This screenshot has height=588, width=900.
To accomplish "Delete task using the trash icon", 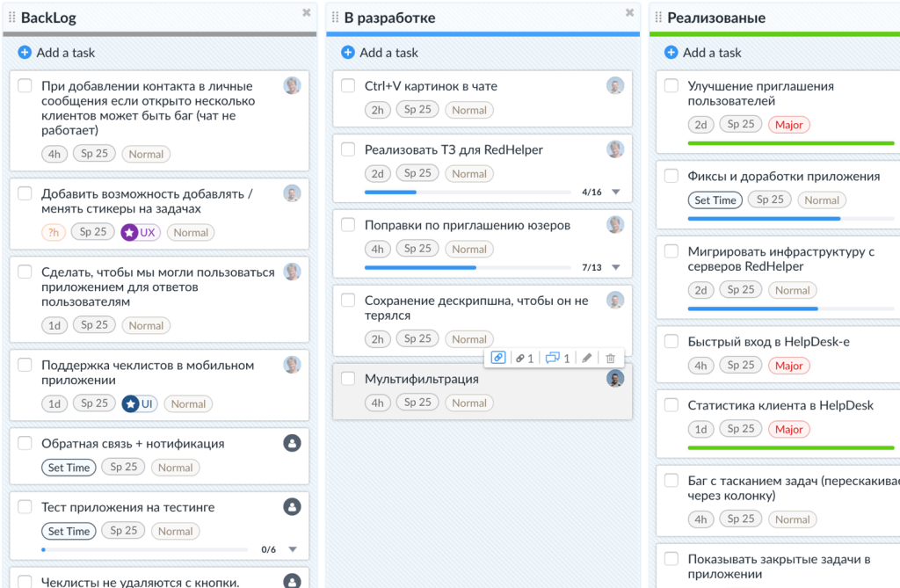I will 611,358.
